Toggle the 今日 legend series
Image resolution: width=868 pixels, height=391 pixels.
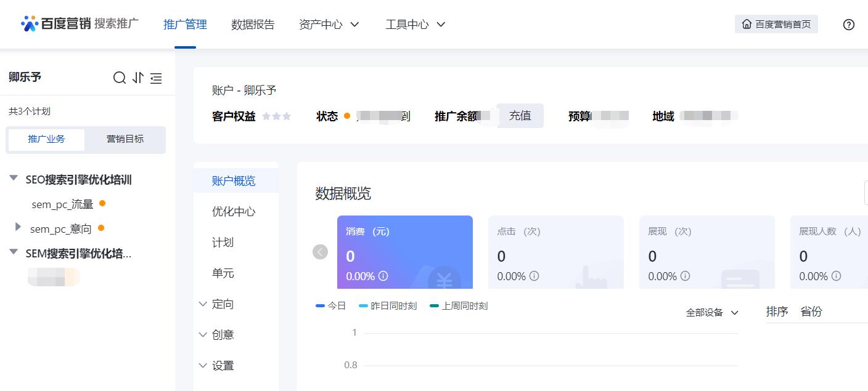[331, 305]
